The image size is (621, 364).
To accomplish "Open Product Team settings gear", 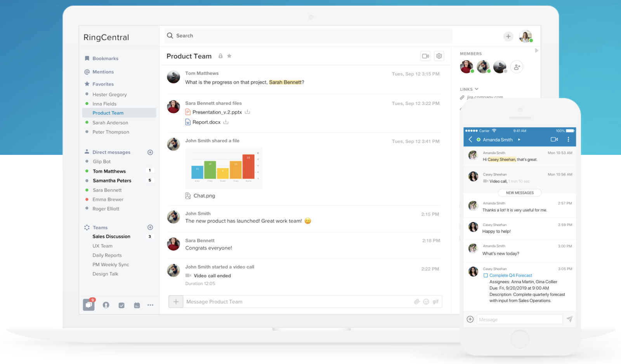I will (439, 56).
